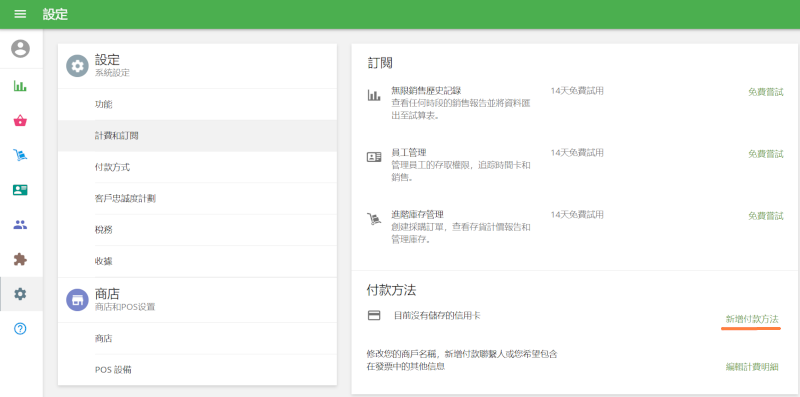Image resolution: width=800 pixels, height=397 pixels.
Task: Open the 收據 menu item
Action: (197, 261)
